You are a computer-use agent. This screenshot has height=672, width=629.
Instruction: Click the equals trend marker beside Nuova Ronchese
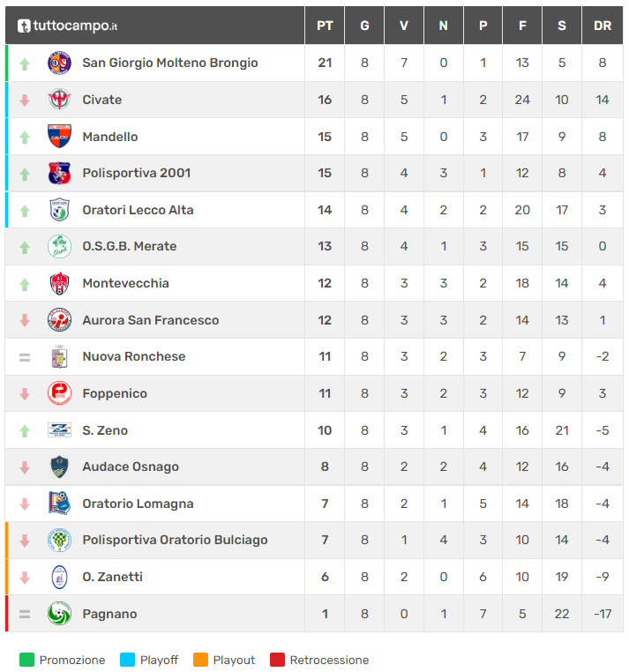point(25,357)
